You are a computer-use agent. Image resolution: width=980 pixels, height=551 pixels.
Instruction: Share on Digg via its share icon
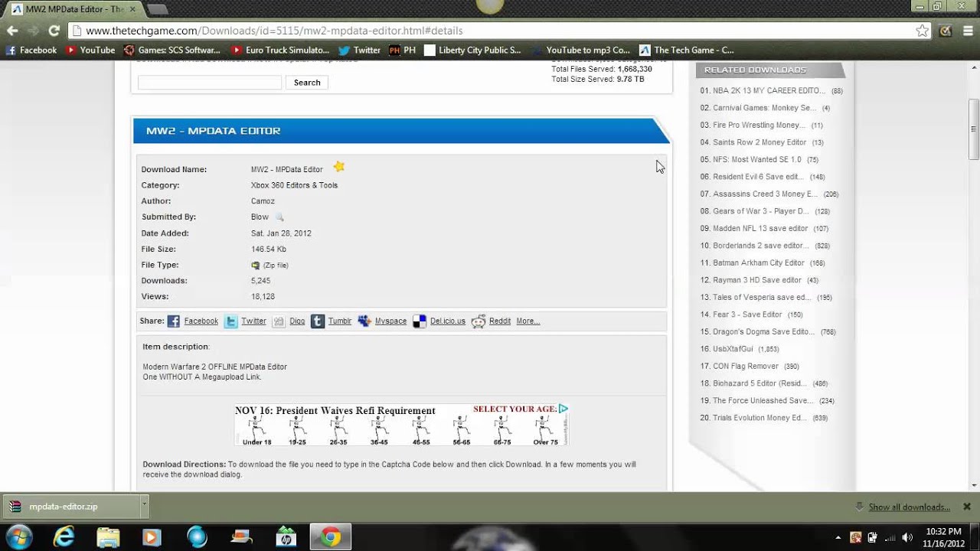(279, 321)
